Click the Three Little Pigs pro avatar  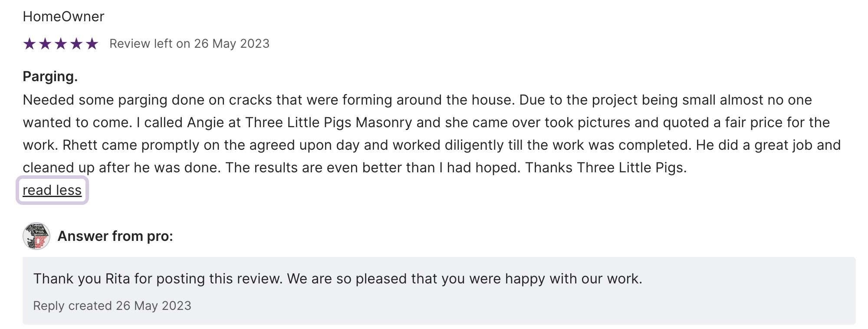click(36, 236)
